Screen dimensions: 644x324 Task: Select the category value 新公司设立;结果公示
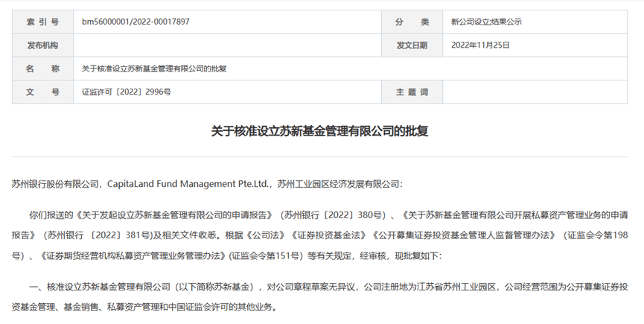point(486,22)
